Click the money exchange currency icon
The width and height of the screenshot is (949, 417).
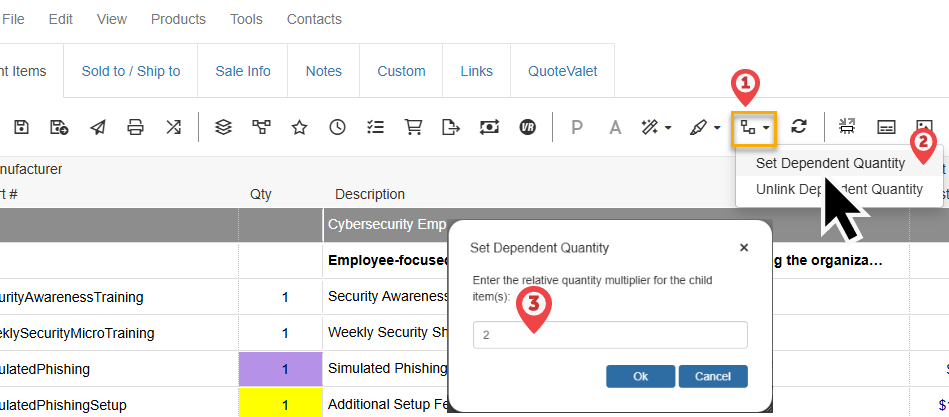(489, 127)
